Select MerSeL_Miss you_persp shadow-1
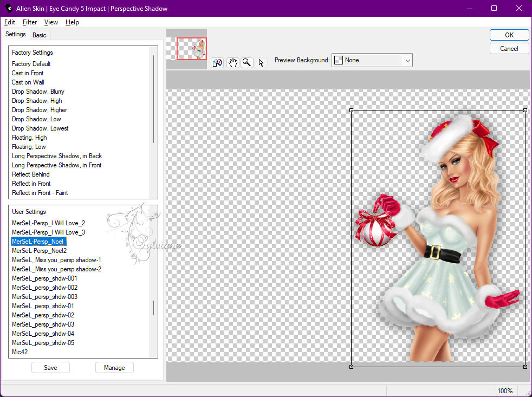This screenshot has height=397, width=532. (x=56, y=260)
